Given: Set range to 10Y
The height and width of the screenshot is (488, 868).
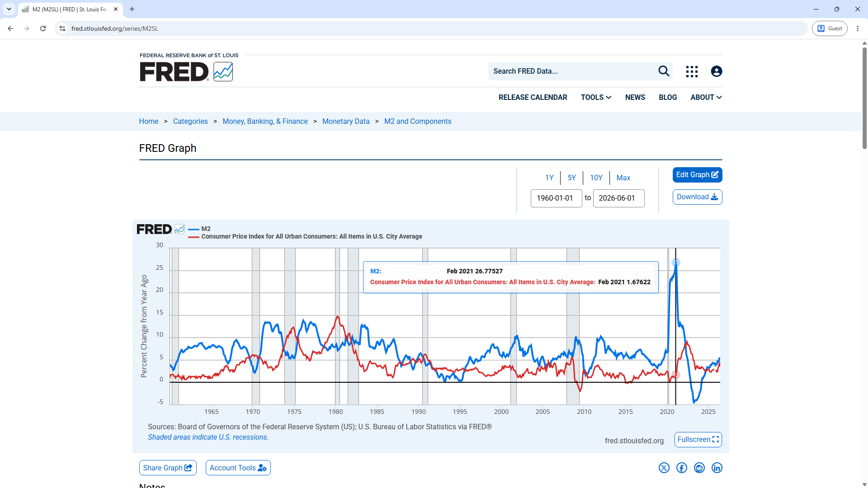Looking at the screenshot, I should [x=596, y=178].
